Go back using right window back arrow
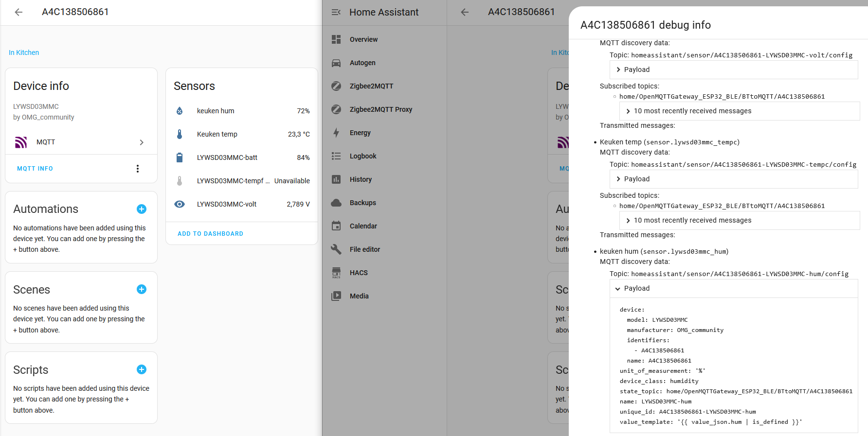868x436 pixels. tap(465, 12)
